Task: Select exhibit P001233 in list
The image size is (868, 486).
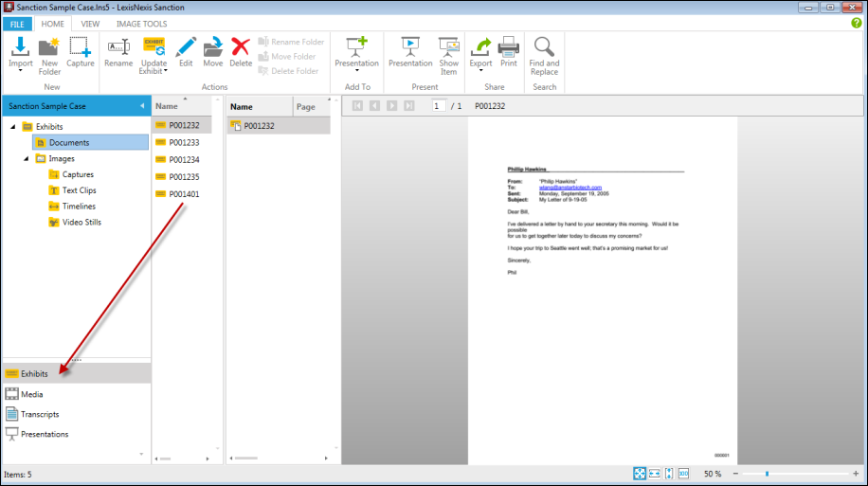Action: 182,142
